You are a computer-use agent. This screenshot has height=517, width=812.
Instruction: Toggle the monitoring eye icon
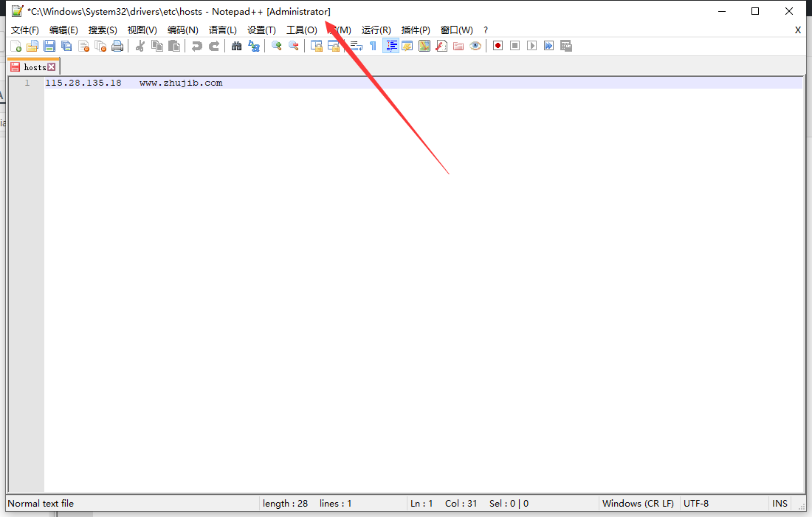[475, 46]
